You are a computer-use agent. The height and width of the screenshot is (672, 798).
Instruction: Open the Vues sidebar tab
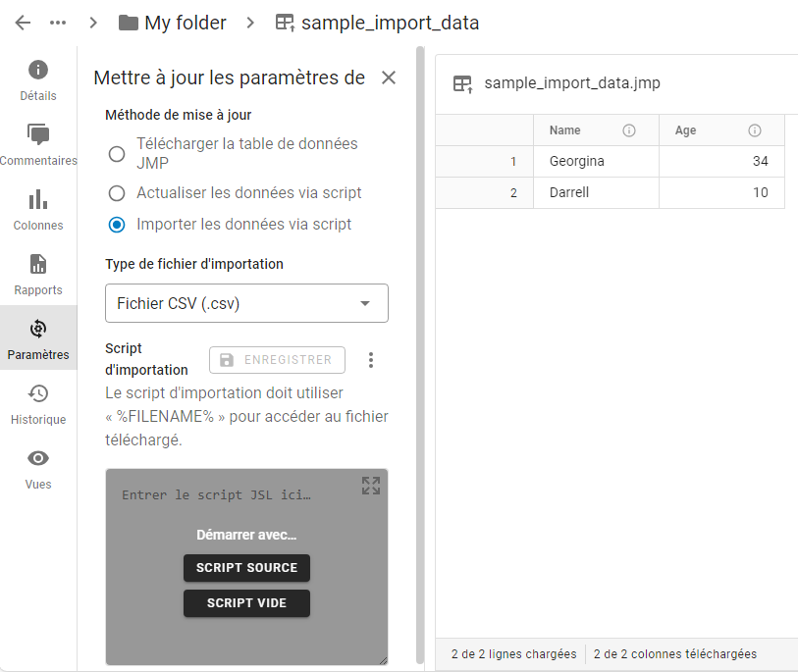38,468
